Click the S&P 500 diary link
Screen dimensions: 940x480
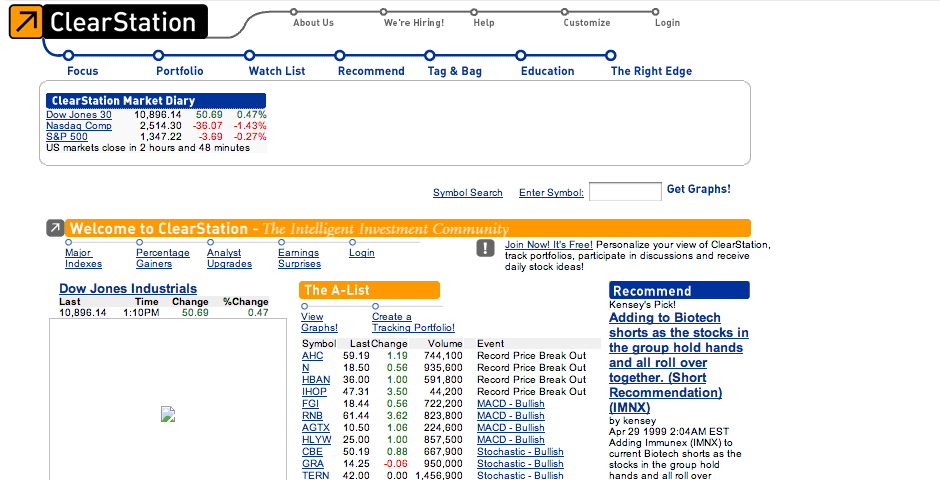67,136
